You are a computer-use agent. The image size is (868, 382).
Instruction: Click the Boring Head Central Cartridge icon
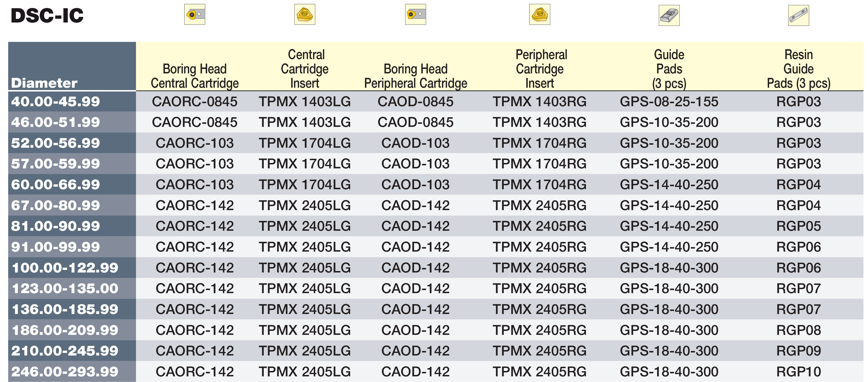click(x=194, y=15)
